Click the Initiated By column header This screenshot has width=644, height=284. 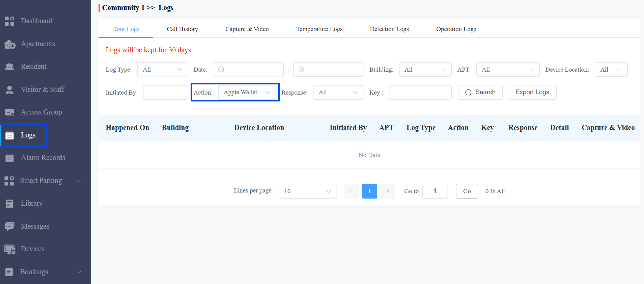pos(348,128)
